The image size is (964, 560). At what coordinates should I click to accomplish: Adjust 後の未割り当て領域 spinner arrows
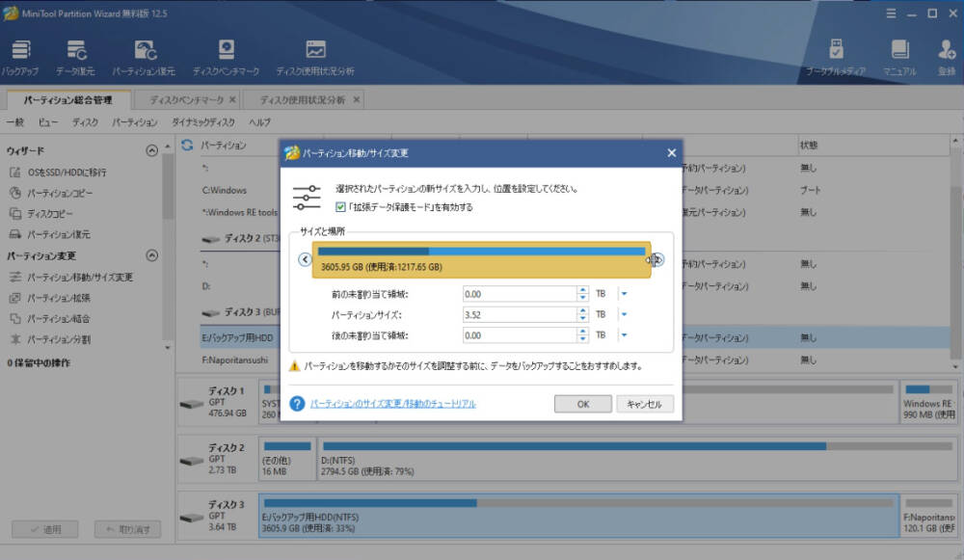[x=582, y=335]
